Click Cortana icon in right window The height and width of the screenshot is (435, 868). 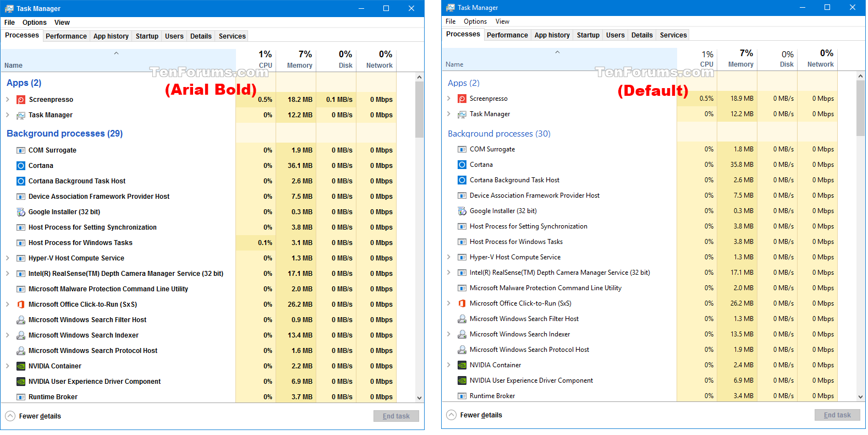tap(462, 165)
